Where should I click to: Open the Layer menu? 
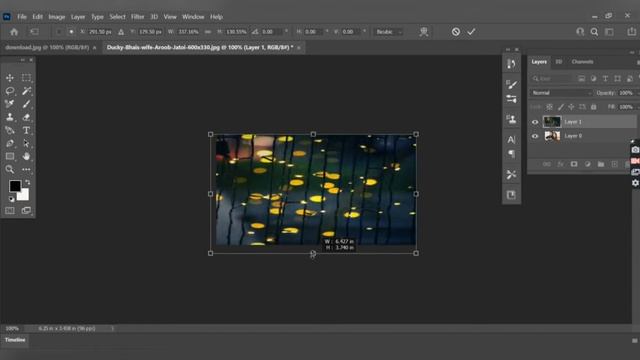click(x=78, y=17)
